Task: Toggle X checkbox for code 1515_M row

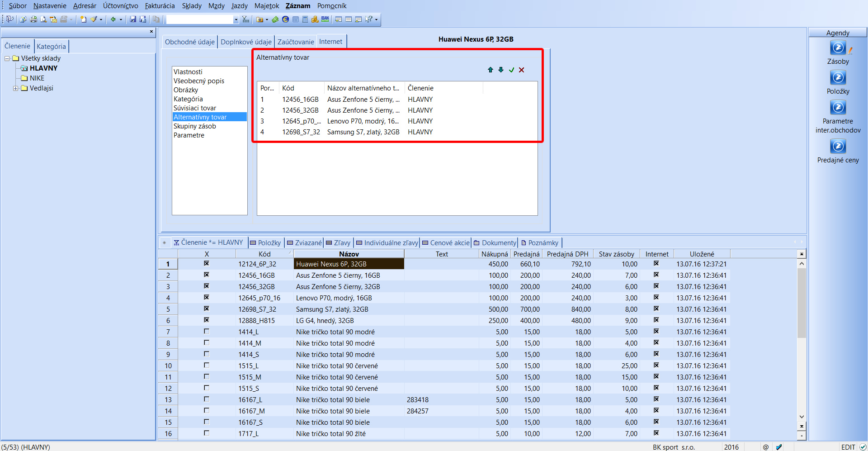Action: pyautogui.click(x=207, y=376)
